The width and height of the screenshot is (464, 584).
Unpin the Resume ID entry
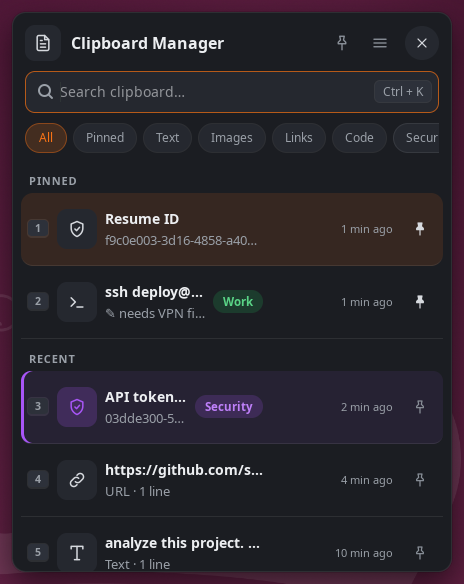[x=420, y=229]
